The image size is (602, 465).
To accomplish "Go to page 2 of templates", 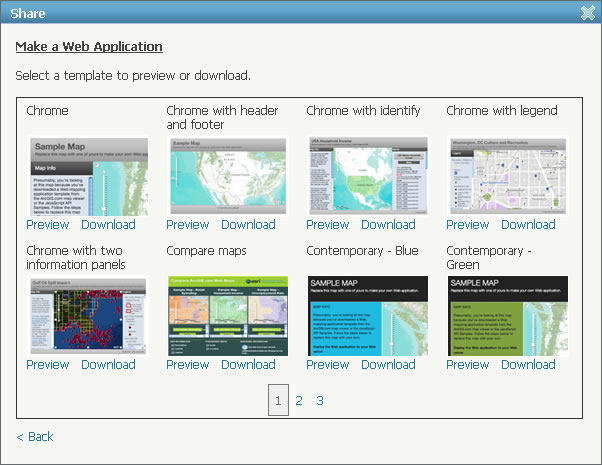I will coord(299,400).
